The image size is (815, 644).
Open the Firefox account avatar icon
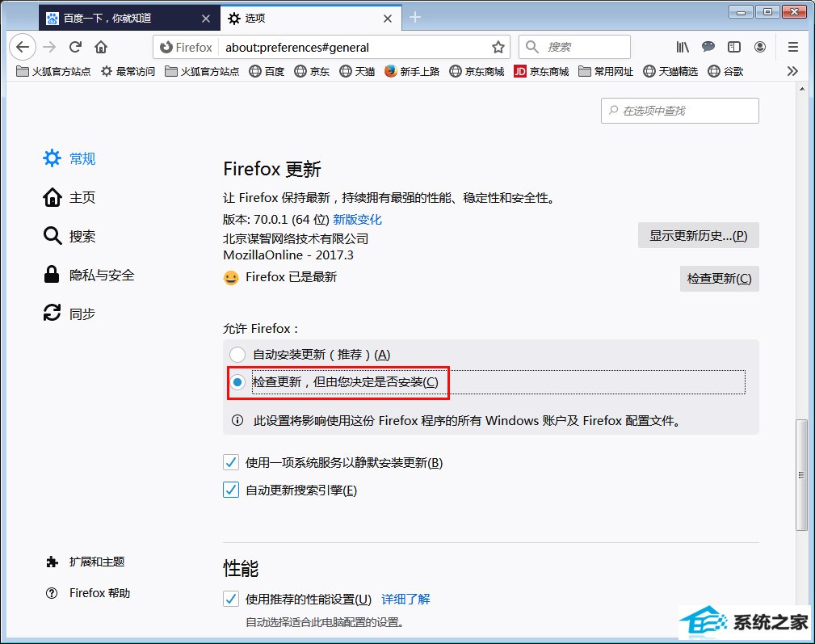tap(760, 48)
